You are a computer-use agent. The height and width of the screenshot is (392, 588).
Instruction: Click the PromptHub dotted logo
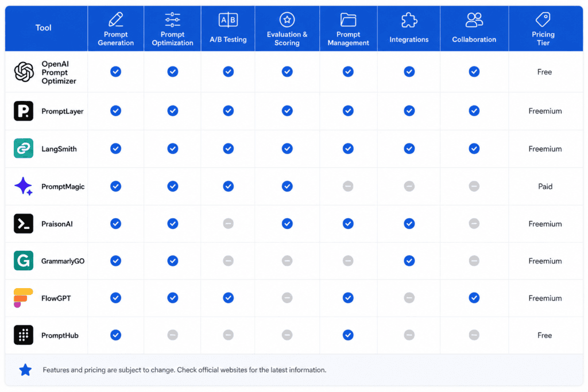[23, 335]
